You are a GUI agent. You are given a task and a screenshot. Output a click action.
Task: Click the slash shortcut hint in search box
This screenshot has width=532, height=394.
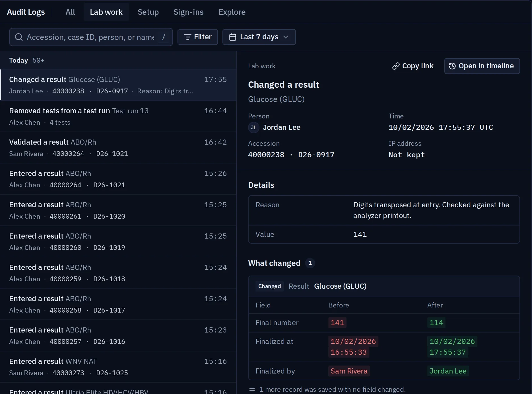point(164,37)
